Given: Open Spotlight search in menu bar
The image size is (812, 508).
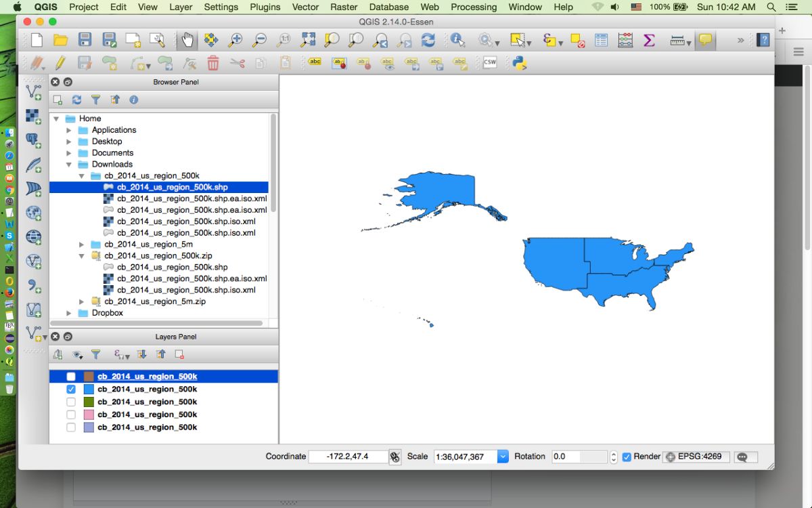Looking at the screenshot, I should pos(771,7).
